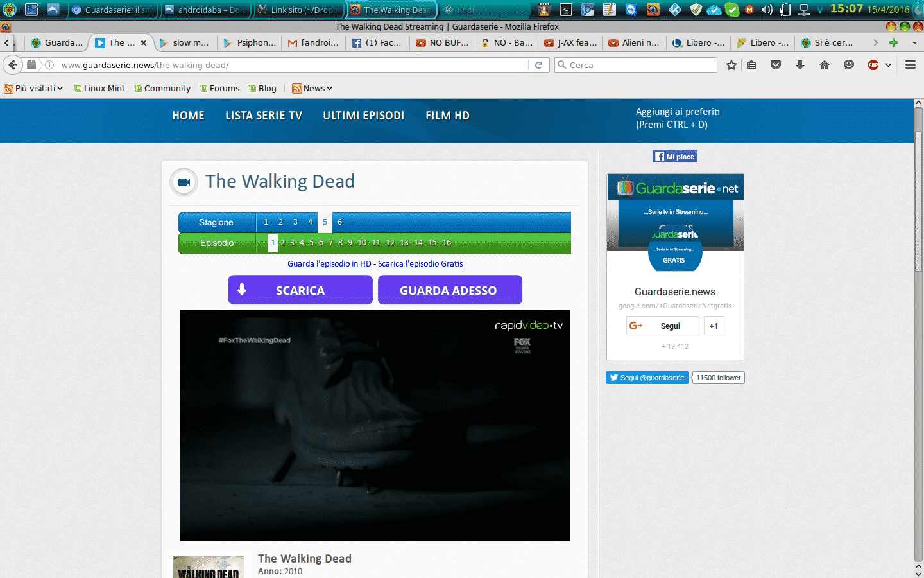924x578 pixels.
Task: Open terminal icon in top panel
Action: pyautogui.click(x=565, y=10)
